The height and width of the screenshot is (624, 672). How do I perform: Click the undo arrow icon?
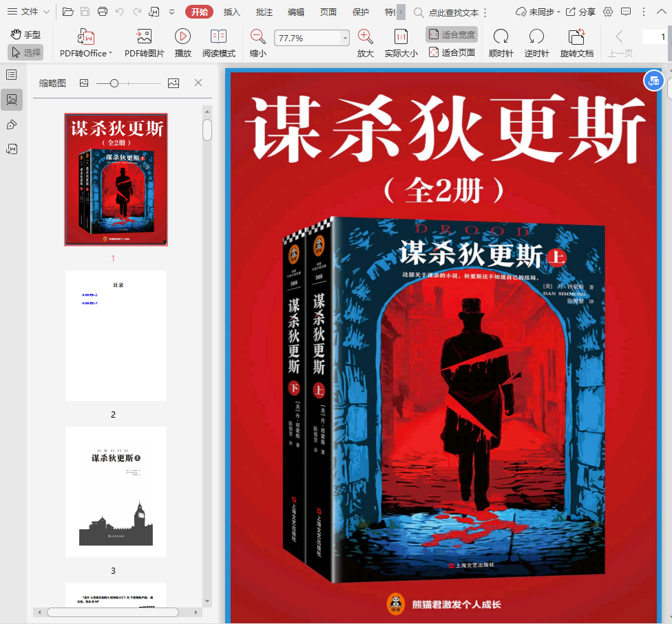click(120, 12)
